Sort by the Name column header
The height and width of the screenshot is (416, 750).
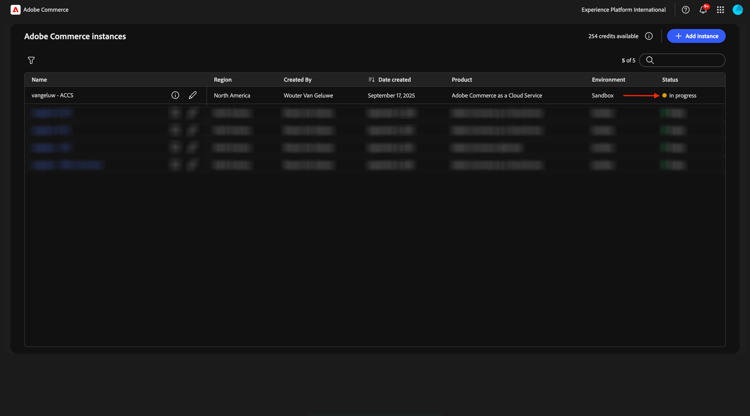[39, 80]
